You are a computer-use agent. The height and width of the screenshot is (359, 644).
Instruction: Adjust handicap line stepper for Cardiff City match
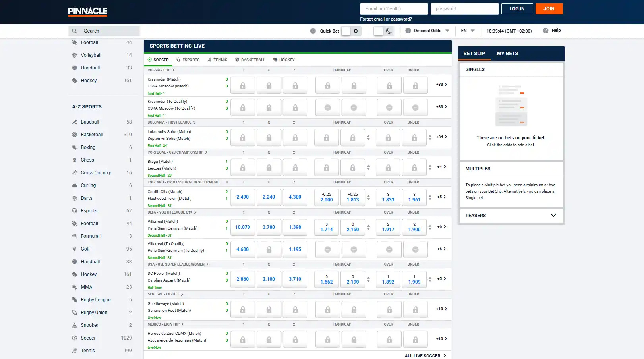coord(368,197)
